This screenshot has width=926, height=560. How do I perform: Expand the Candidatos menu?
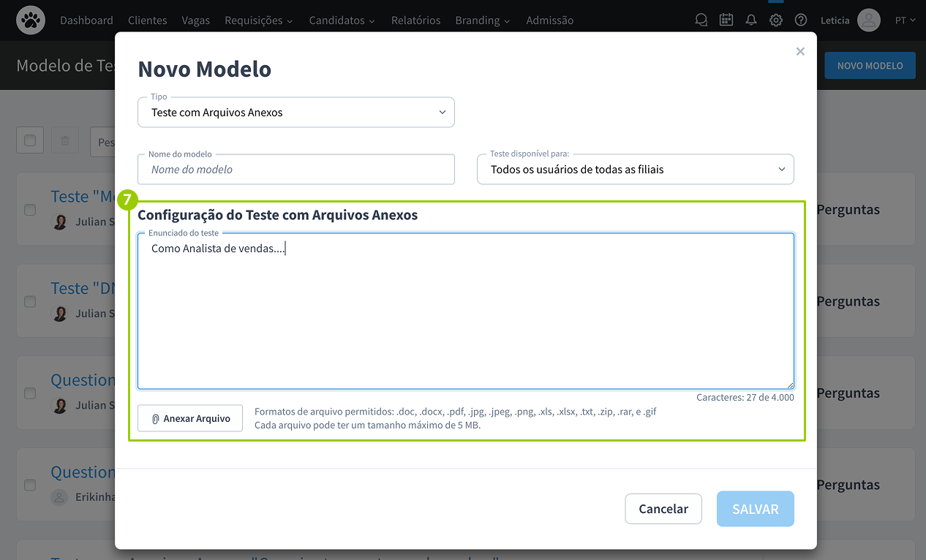[342, 20]
